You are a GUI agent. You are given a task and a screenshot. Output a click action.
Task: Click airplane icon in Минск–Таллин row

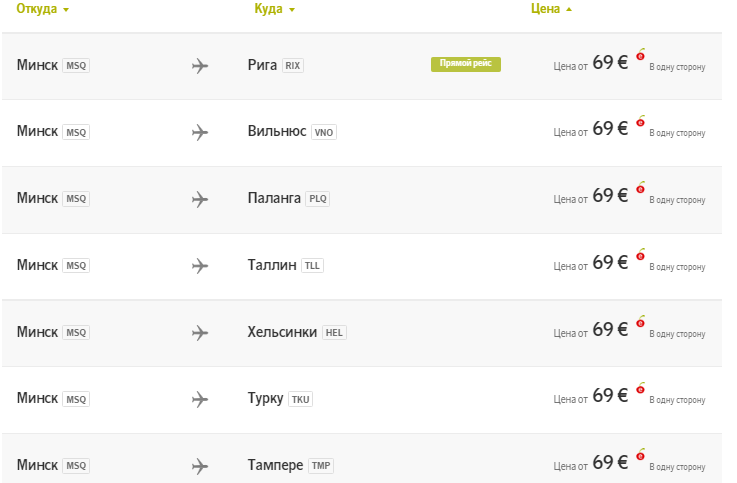click(199, 266)
